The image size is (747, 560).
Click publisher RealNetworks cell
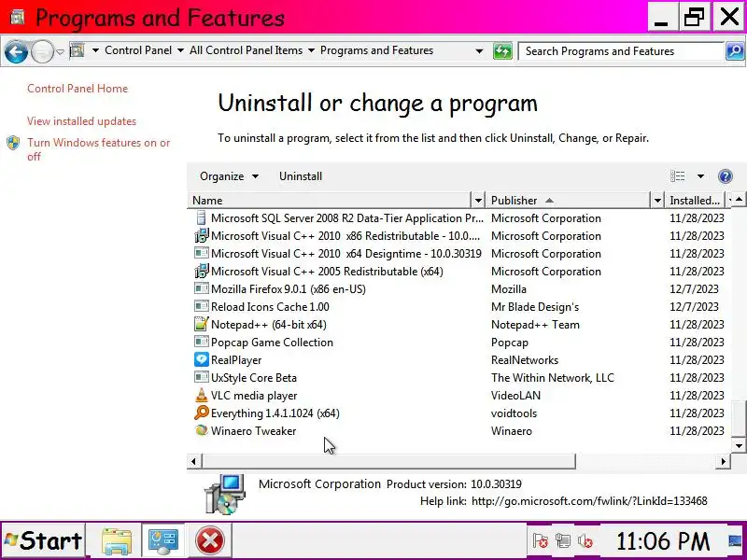tap(525, 360)
